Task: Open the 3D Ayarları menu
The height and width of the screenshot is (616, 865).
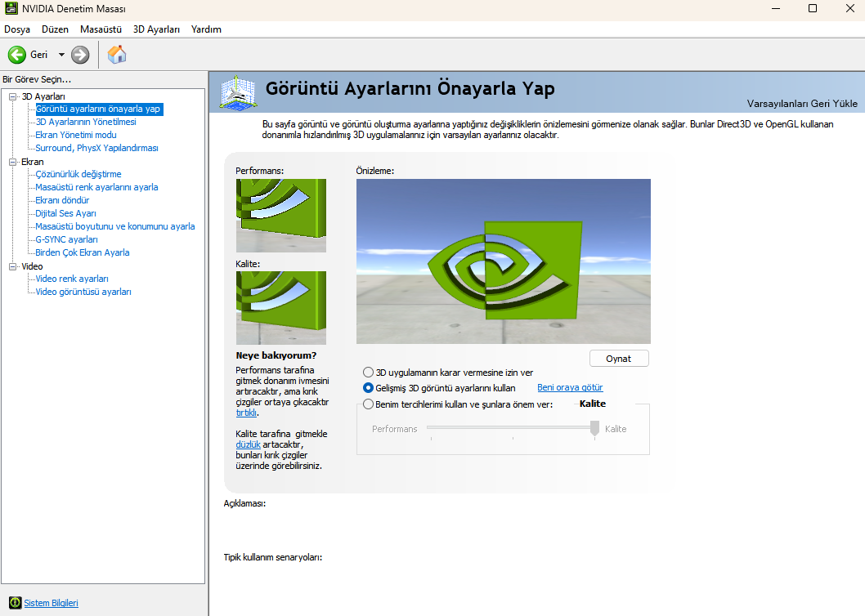Action: click(156, 29)
